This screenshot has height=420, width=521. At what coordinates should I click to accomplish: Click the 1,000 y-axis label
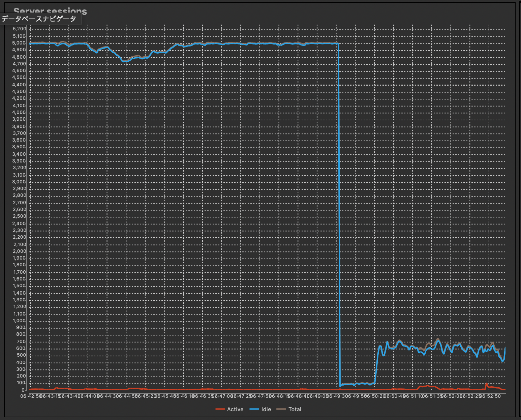pos(19,321)
